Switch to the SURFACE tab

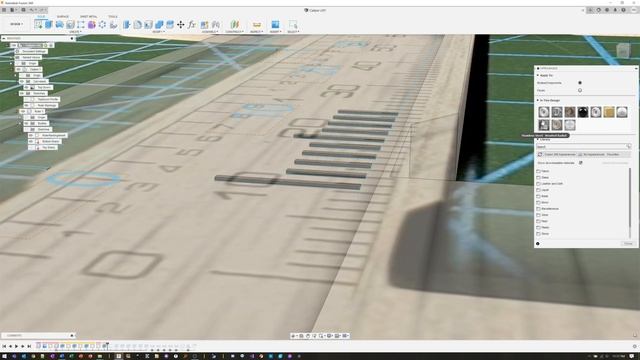pos(62,17)
